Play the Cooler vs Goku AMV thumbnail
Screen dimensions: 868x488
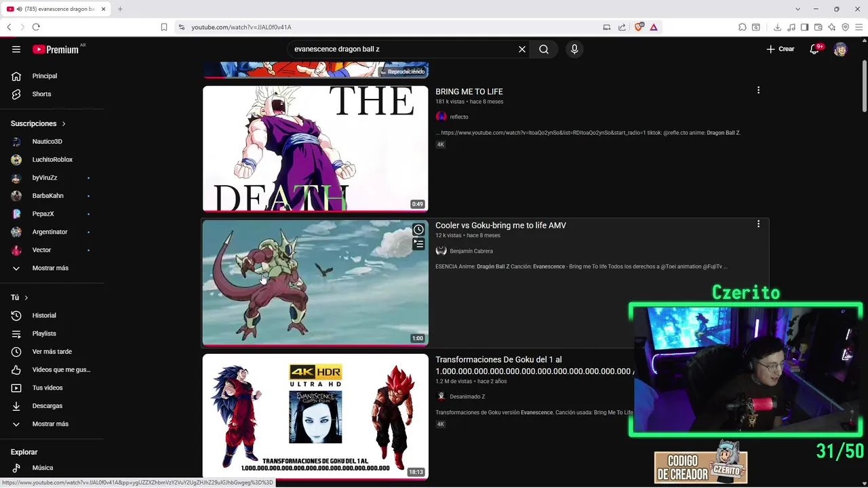315,283
